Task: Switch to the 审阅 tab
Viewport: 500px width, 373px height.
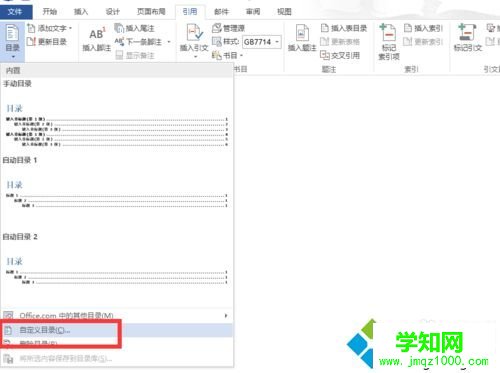Action: (253, 12)
